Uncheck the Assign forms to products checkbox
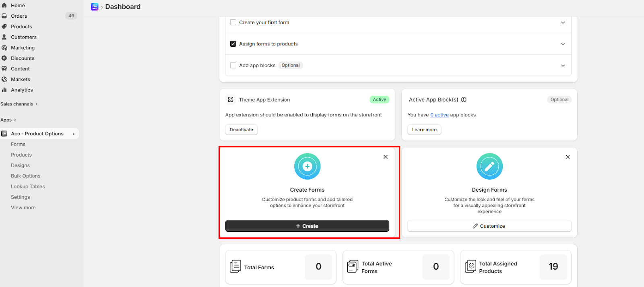Screen dimensions: 644x287 [x=233, y=44]
